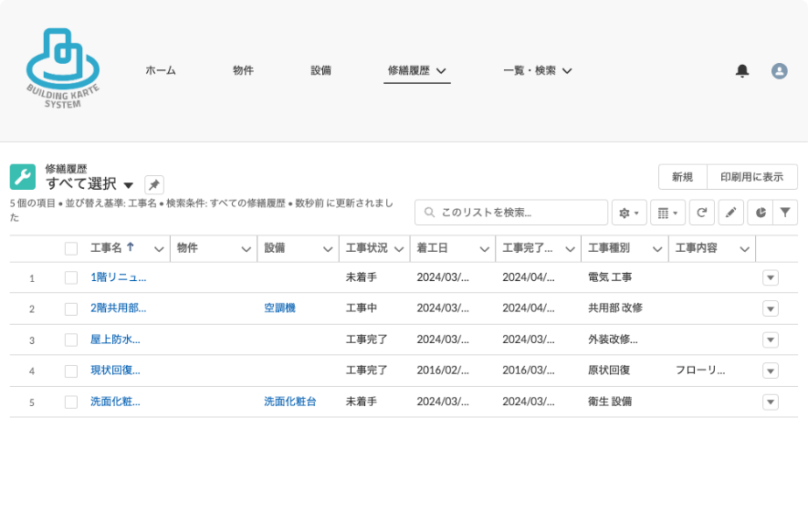The width and height of the screenshot is (808, 532).
Task: Open the user profile avatar
Action: (779, 70)
